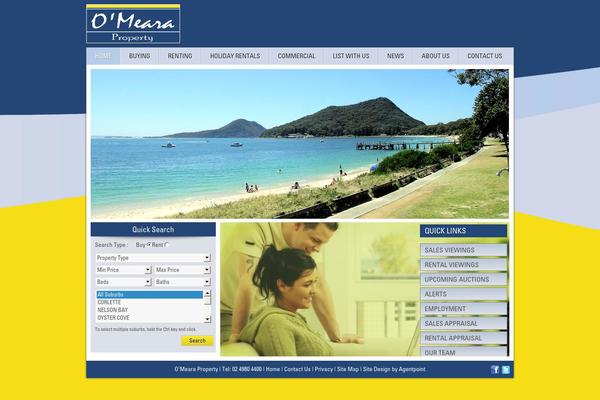Open Sales Viewings quick link
This screenshot has width=600, height=400.
(x=464, y=250)
